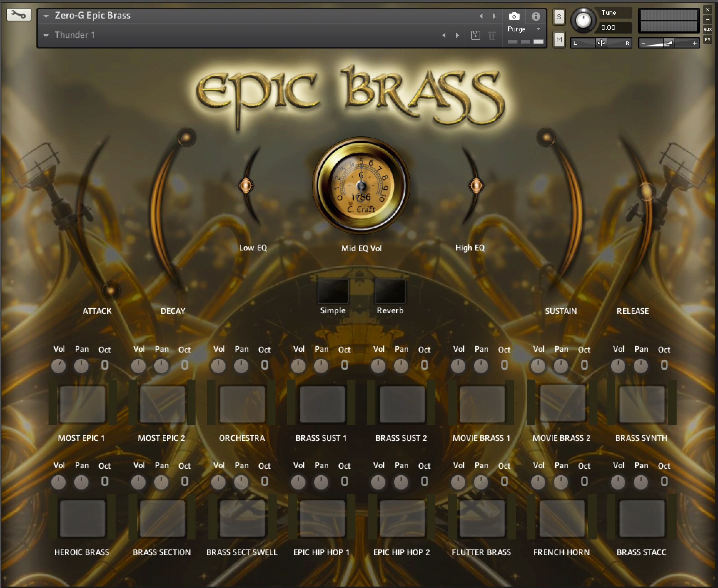Open the wrench instrument edit mode

click(19, 15)
